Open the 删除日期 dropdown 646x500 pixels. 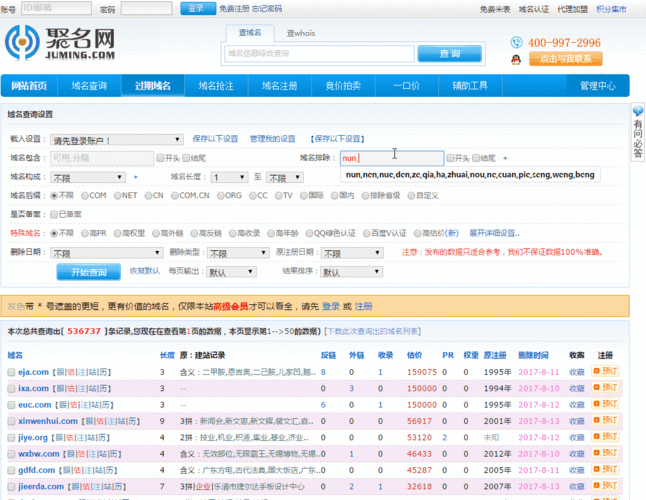click(106, 253)
